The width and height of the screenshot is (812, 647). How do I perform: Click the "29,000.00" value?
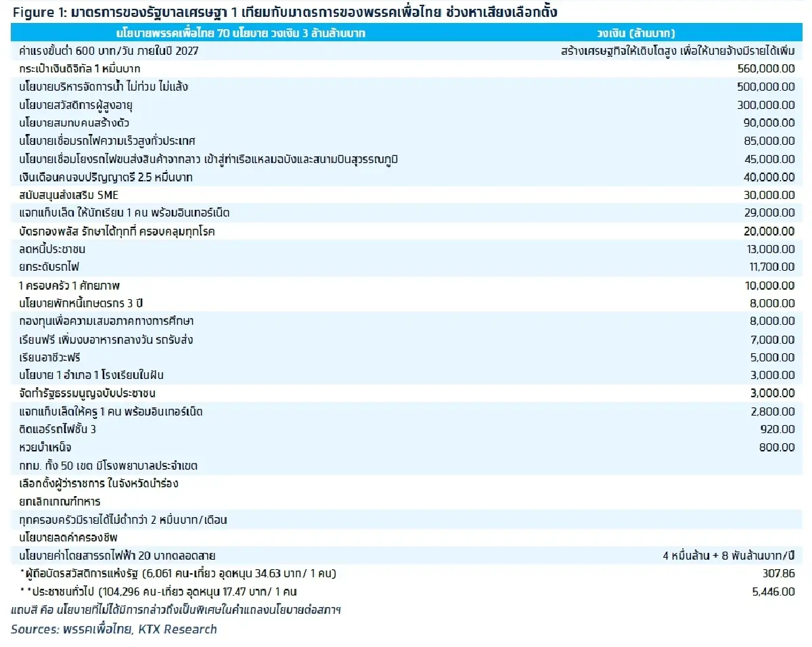coord(769,213)
